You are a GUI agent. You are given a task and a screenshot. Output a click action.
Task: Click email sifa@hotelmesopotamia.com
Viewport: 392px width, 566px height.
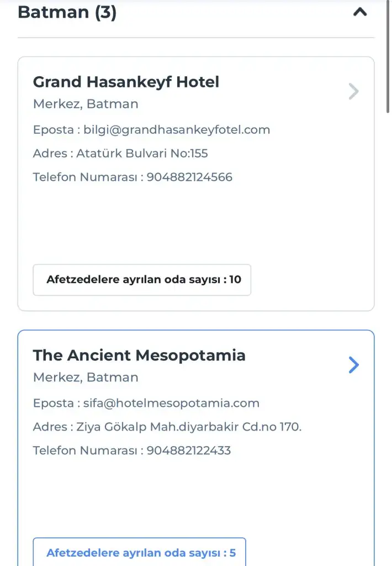click(171, 403)
